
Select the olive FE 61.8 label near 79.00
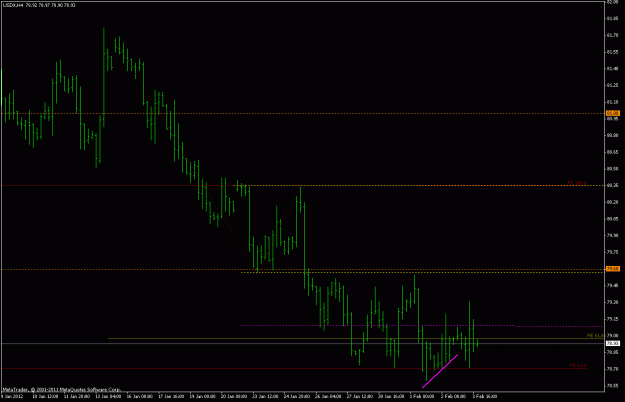(596, 336)
